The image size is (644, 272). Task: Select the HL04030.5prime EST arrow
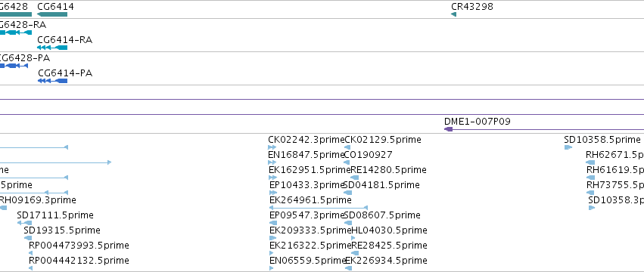[353, 238]
